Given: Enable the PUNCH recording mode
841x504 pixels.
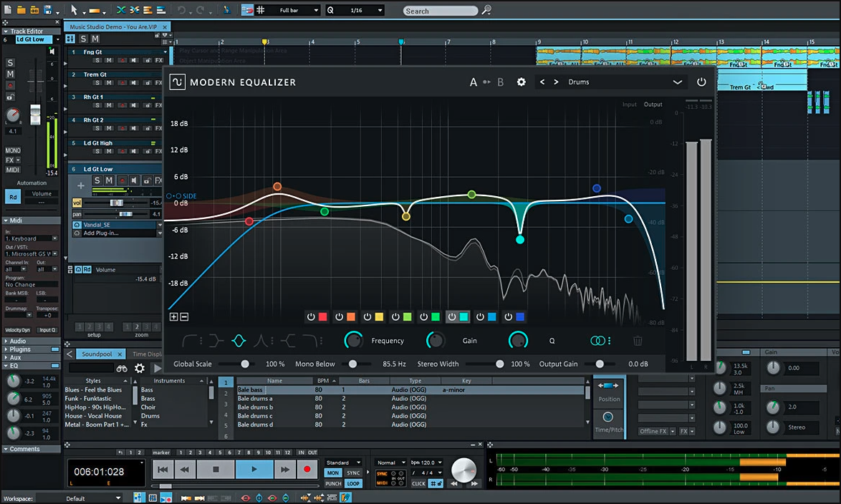Looking at the screenshot, I should [333, 483].
